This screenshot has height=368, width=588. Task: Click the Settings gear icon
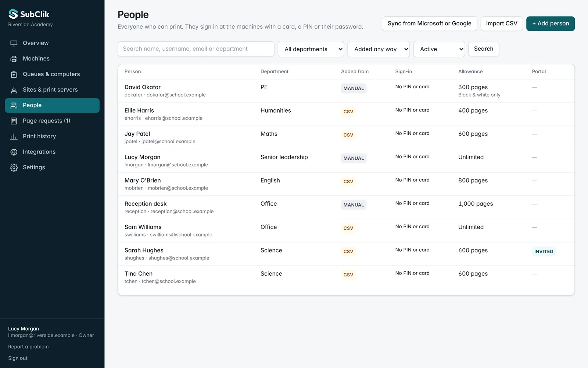(14, 167)
